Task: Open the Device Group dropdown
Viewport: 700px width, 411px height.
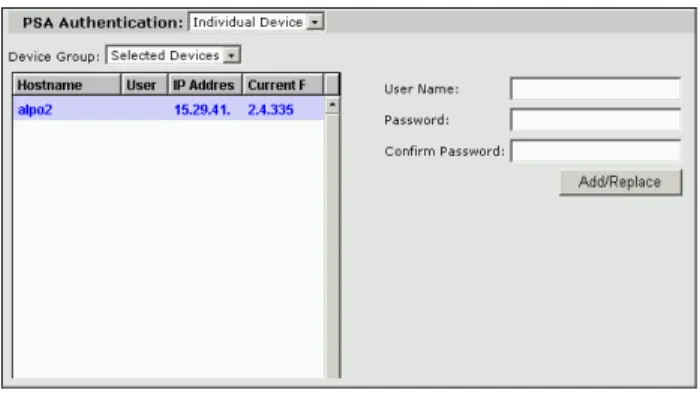Action: point(173,55)
